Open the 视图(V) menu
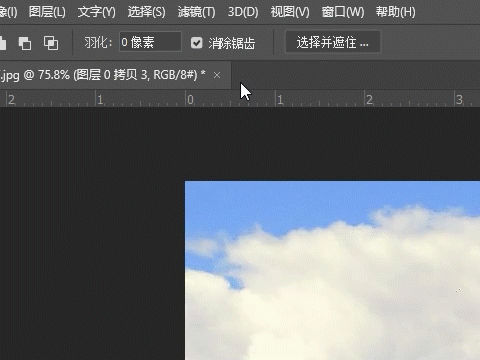Image resolution: width=480 pixels, height=360 pixels. [290, 12]
